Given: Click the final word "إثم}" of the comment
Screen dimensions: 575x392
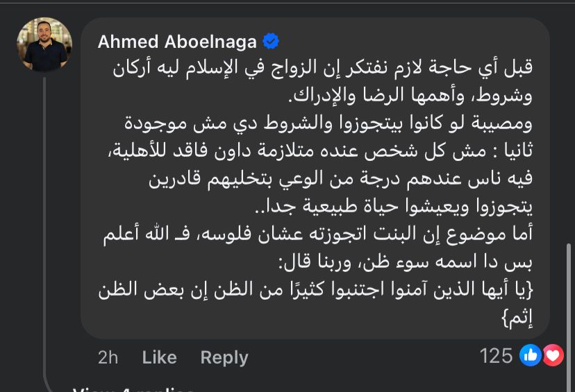Looking at the screenshot, I should coord(515,318).
